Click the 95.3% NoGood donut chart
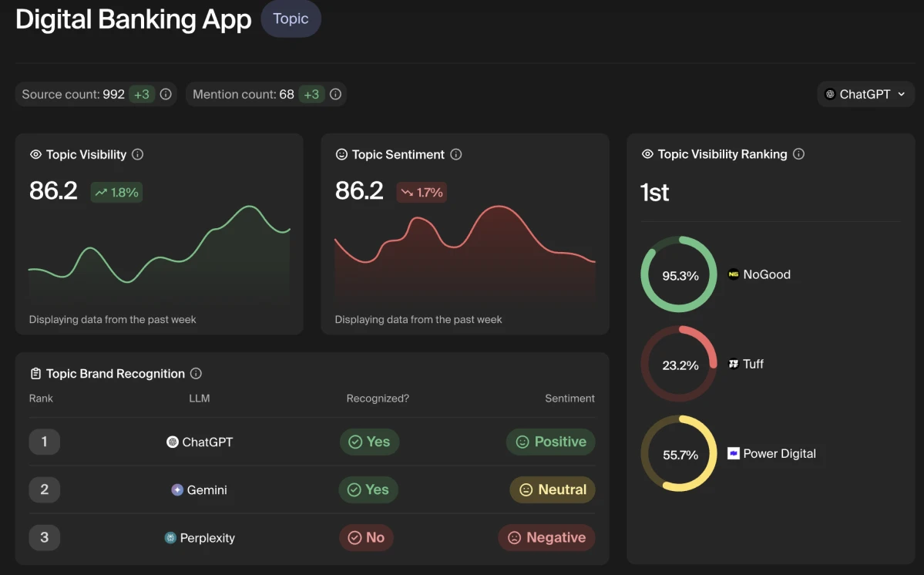The image size is (924, 575). point(679,274)
